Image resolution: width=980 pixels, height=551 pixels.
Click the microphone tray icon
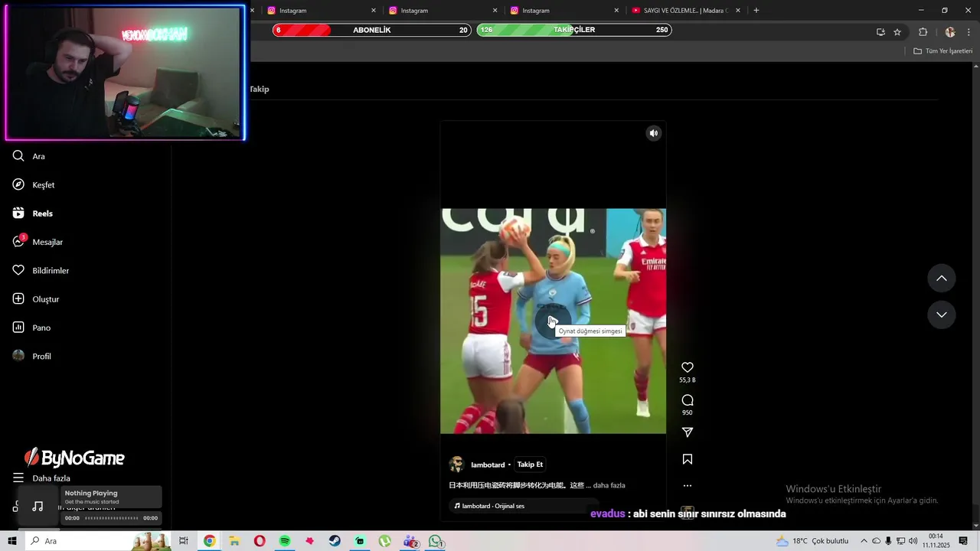pyautogui.click(x=888, y=541)
